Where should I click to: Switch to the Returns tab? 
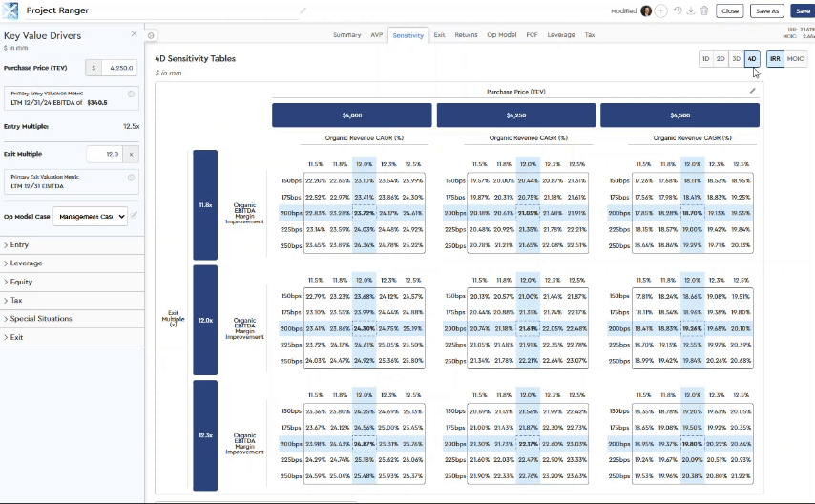click(466, 34)
